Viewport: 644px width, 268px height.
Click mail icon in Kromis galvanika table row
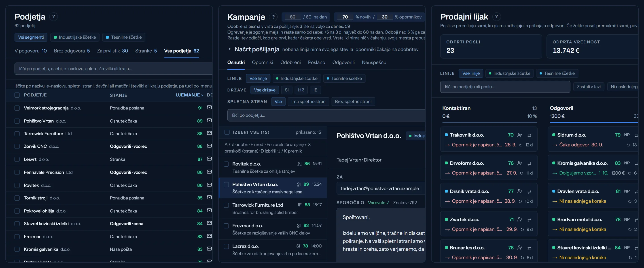209,249
